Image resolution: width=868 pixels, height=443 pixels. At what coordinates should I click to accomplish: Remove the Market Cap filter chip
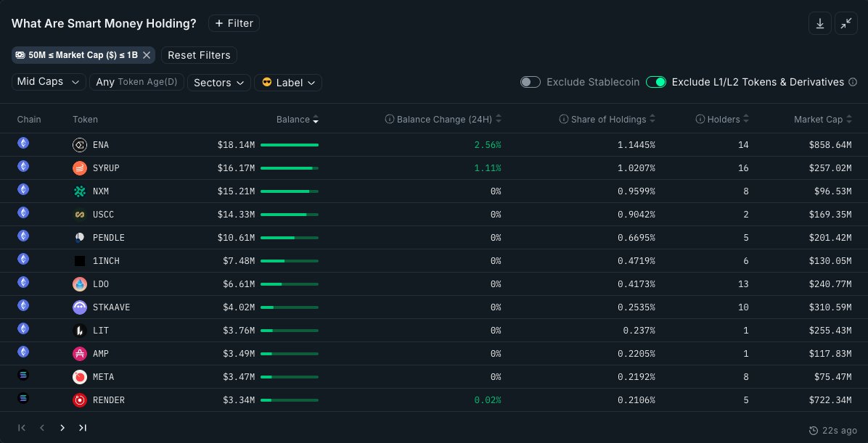[x=147, y=55]
